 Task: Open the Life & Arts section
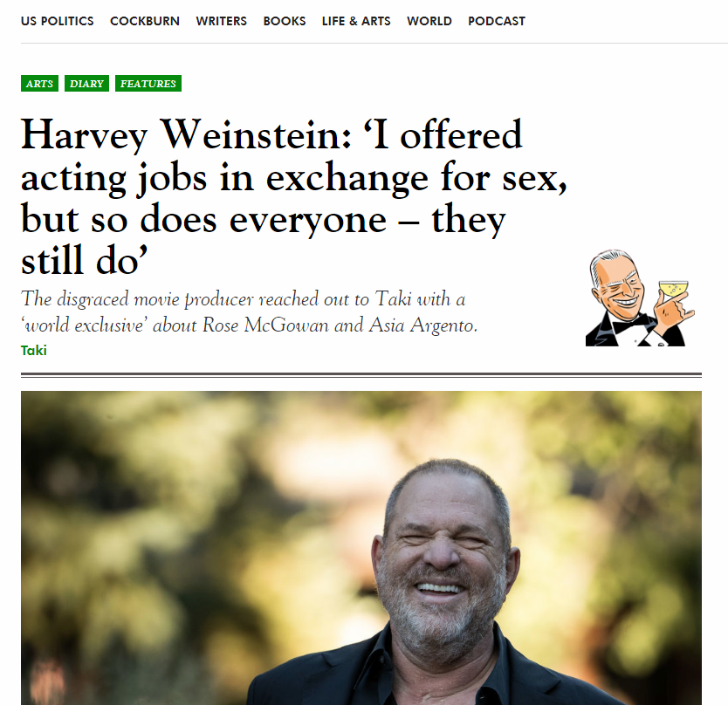[356, 21]
